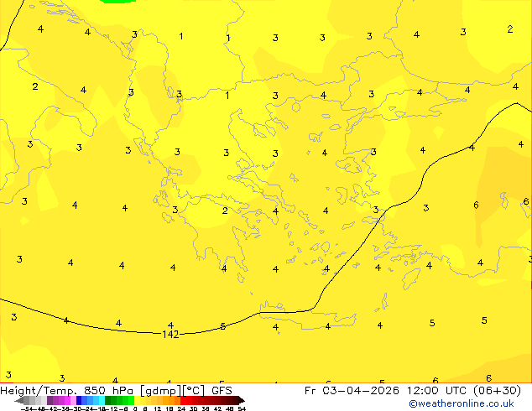
Task: Click the gray left arrow end of legend
Action: pyautogui.click(x=19, y=400)
